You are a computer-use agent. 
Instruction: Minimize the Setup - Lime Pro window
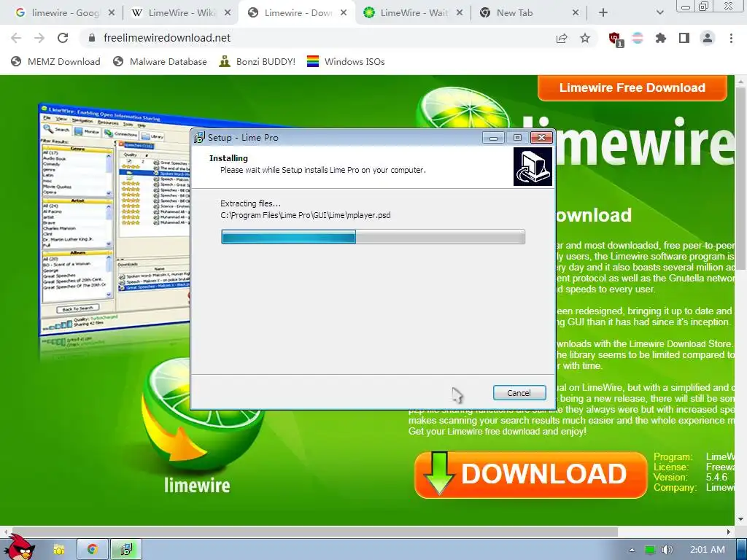coord(493,138)
